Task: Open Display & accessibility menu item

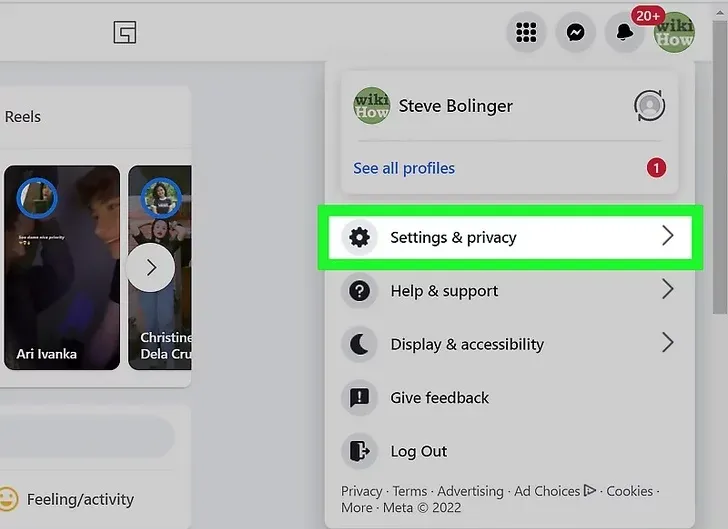Action: coord(510,344)
